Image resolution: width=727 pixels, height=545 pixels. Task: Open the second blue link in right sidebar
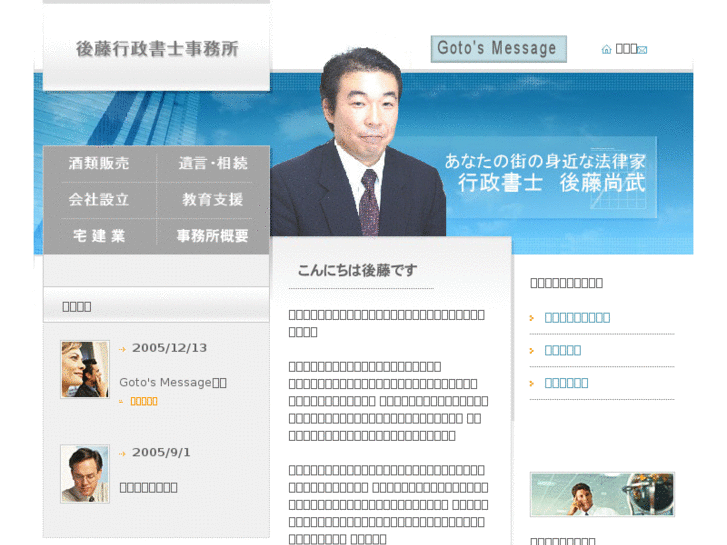coord(562,350)
